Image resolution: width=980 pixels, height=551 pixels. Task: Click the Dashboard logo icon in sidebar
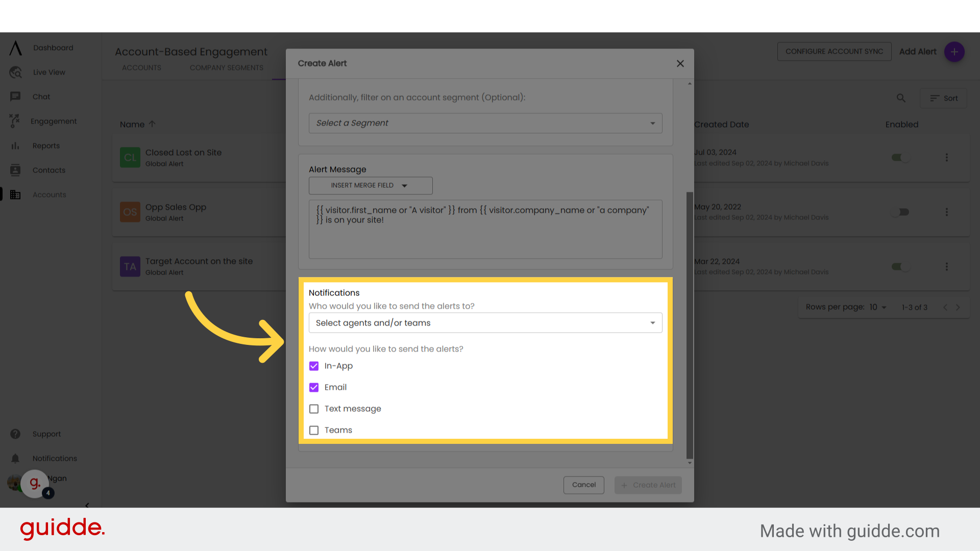click(x=15, y=48)
